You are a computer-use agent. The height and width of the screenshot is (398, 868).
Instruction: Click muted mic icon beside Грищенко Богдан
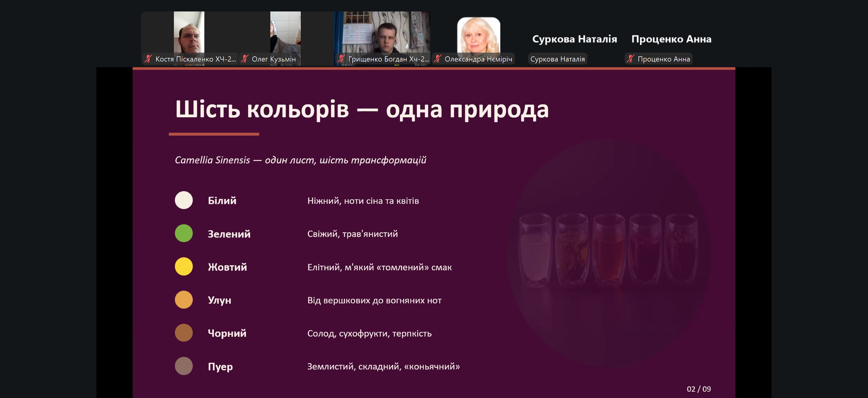[x=341, y=59]
